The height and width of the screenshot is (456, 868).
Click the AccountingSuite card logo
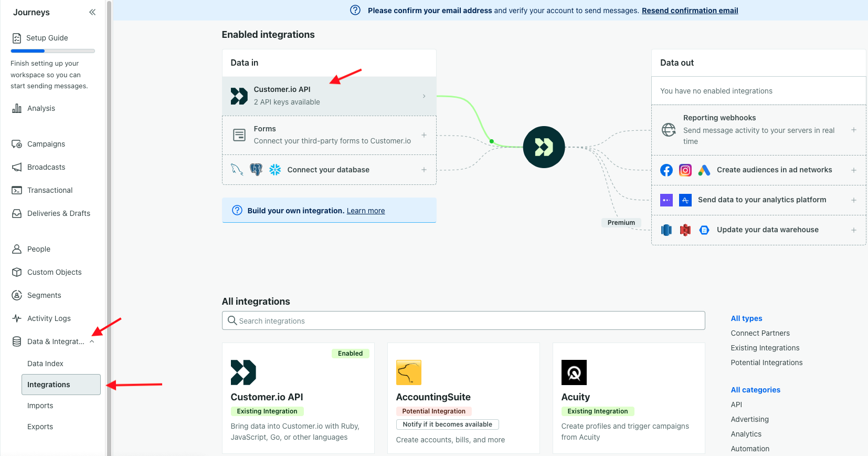tap(409, 372)
